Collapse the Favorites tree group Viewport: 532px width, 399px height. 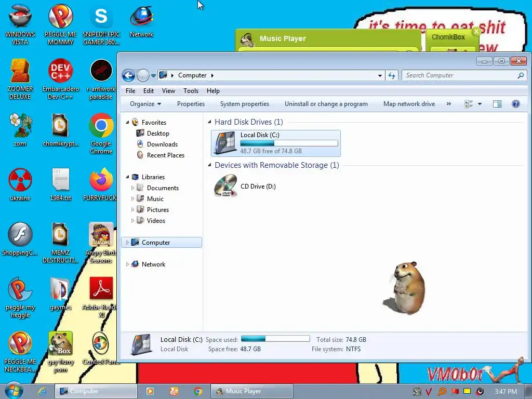(128, 122)
